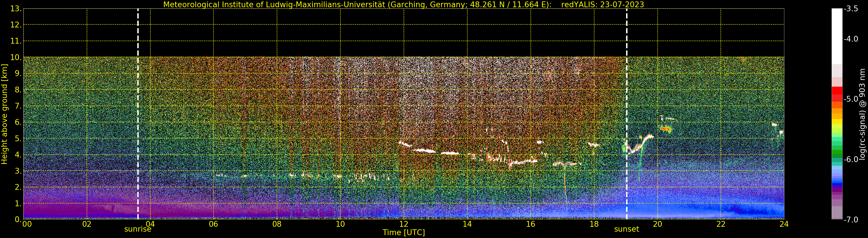This screenshot has height=238, width=868.
Task: Click the '14' time tick label
Action: coord(467,224)
